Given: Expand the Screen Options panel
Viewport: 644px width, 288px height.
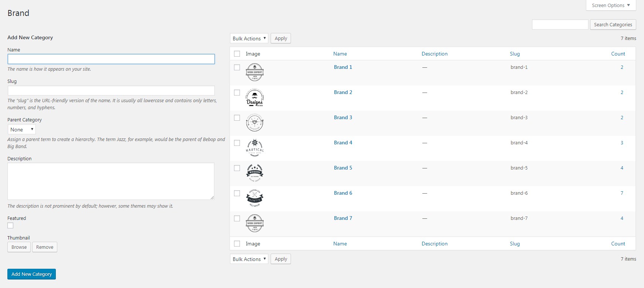Looking at the screenshot, I should [x=611, y=5].
